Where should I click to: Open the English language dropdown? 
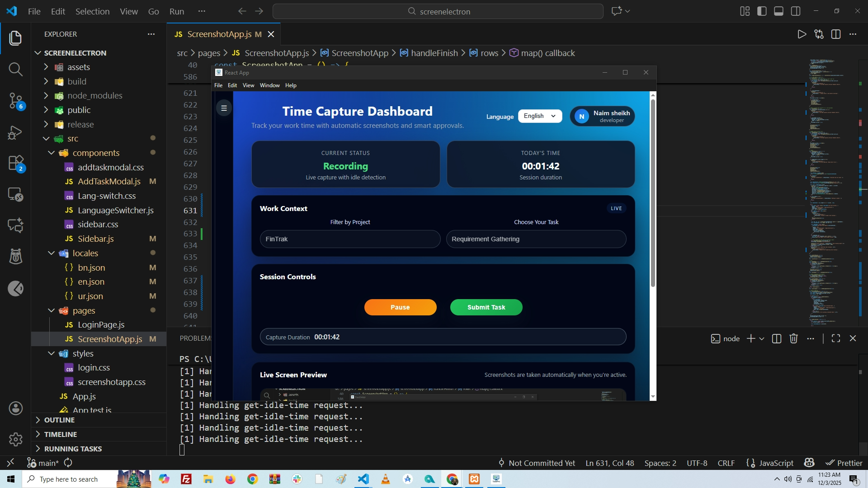point(540,116)
